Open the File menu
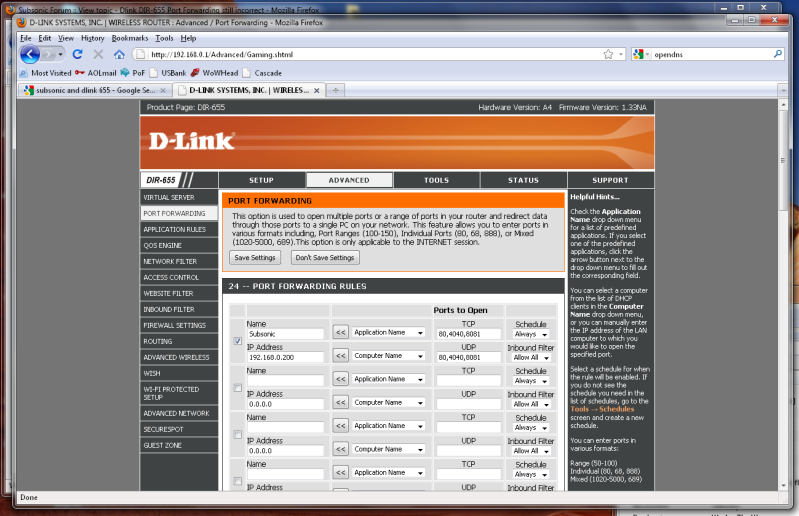This screenshot has height=516, width=799. tap(25, 38)
